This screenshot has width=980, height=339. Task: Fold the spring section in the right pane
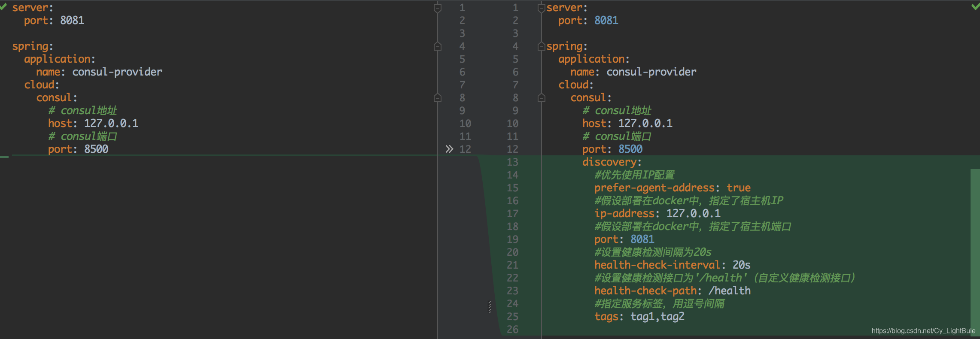(x=542, y=46)
